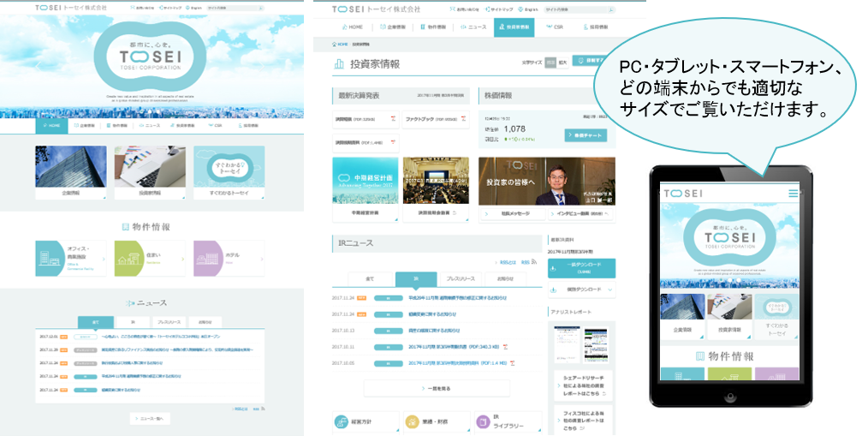Click the PDF icon on the 2017.10.11 news row
This screenshot has height=436, width=868.
coord(505,347)
